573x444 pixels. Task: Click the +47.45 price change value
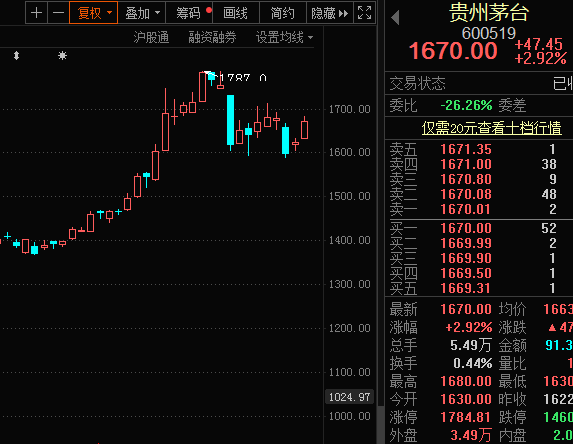pos(539,44)
